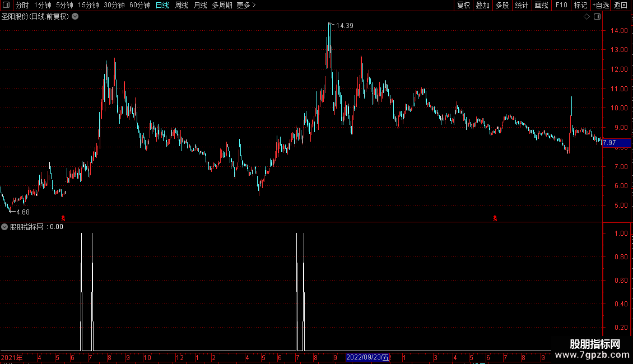Activate the 画线 drawing tool
633x364 pixels.
541,5
